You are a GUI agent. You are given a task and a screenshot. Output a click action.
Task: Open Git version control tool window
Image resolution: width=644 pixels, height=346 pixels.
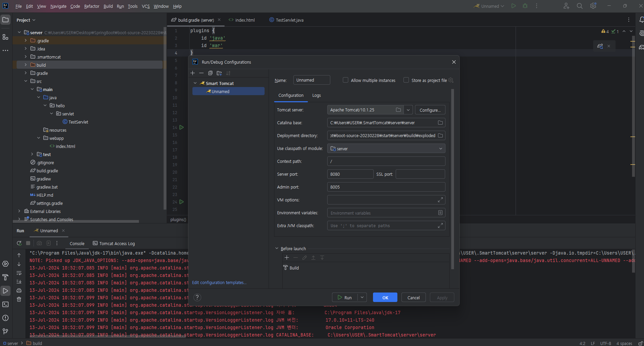coord(5,331)
